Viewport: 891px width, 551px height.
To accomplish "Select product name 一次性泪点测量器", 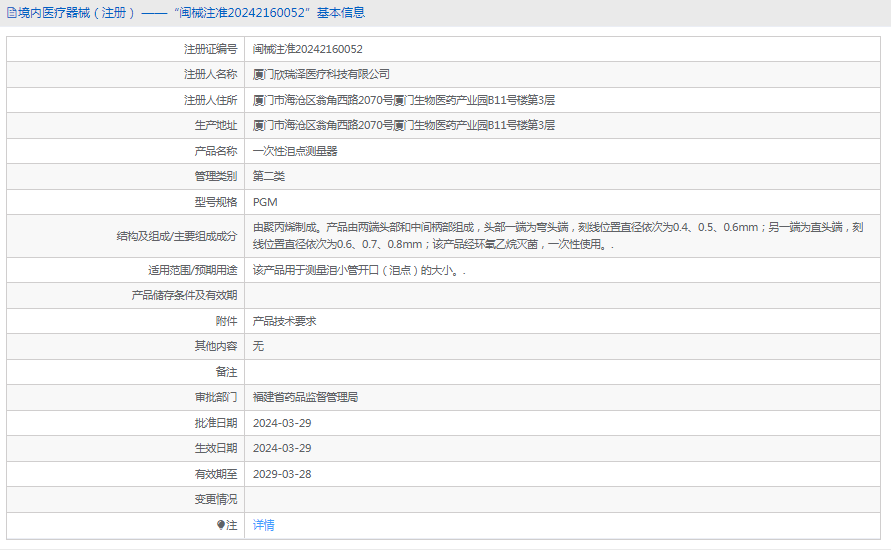I will (295, 151).
